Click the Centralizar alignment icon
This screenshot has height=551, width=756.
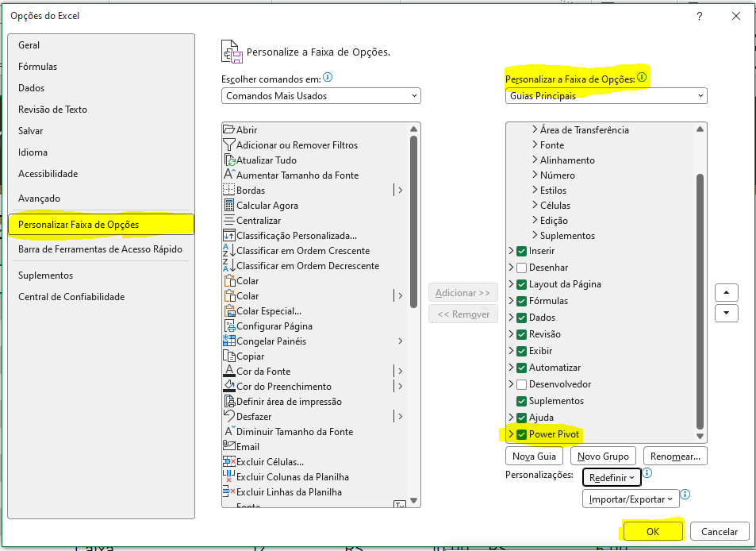[x=229, y=221]
